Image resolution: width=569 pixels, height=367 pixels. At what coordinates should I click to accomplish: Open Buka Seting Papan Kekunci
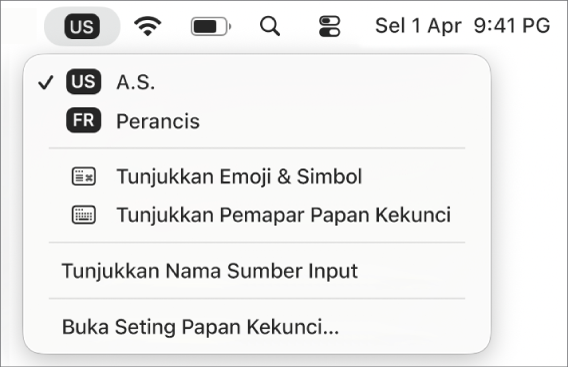[x=257, y=327]
